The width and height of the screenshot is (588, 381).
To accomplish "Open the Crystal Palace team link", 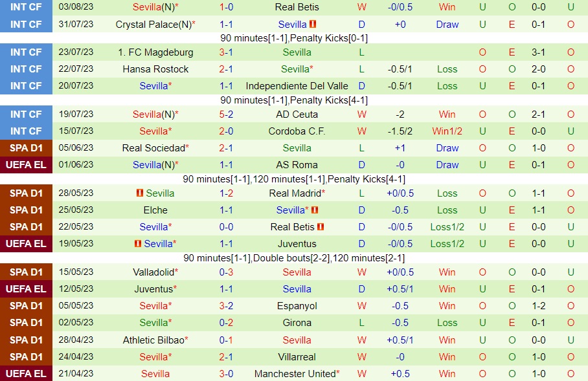I will pos(153,25).
